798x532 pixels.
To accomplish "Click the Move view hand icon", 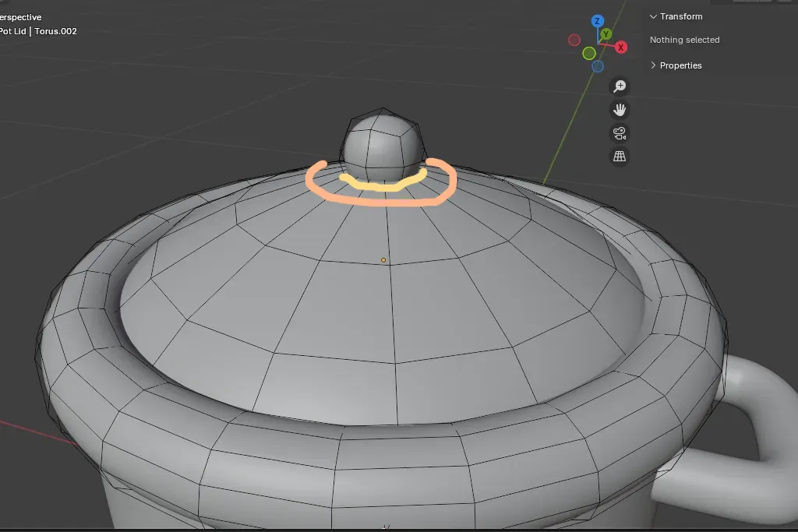I will (x=620, y=110).
